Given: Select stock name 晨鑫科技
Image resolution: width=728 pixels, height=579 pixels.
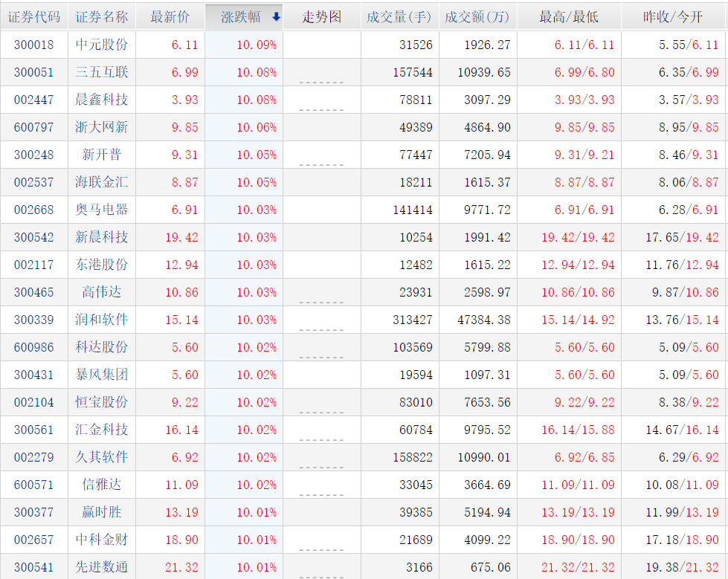Looking at the screenshot, I should [102, 100].
